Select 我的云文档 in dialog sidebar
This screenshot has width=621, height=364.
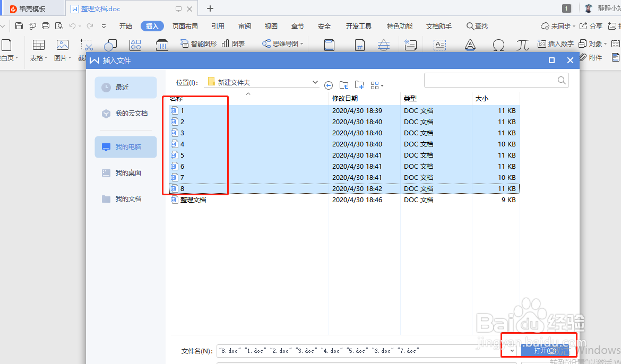[126, 114]
